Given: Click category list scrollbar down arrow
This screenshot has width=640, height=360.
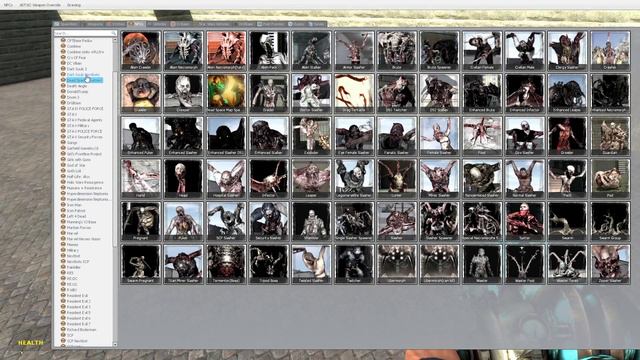Looking at the screenshot, I should point(115,344).
